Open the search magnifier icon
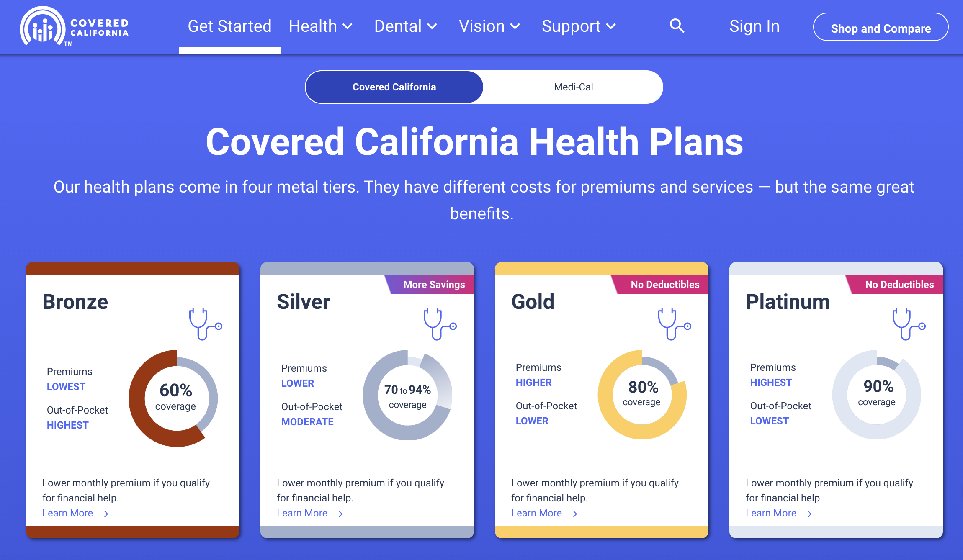The image size is (963, 560). point(677,26)
